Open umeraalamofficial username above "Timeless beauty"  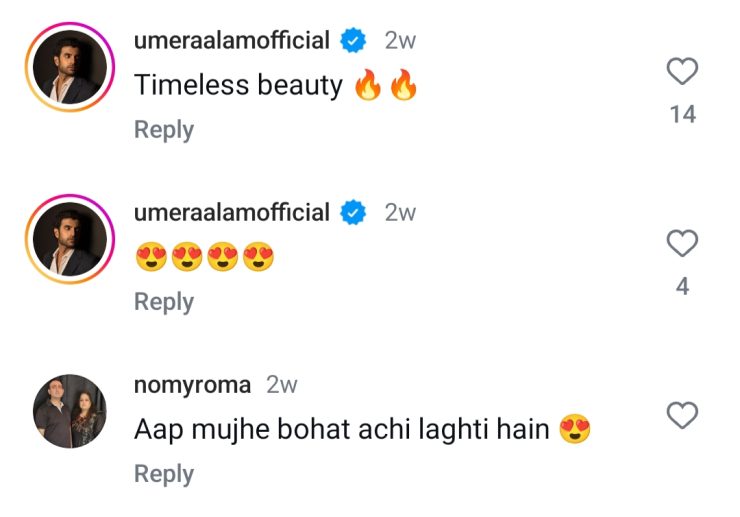tap(231, 41)
